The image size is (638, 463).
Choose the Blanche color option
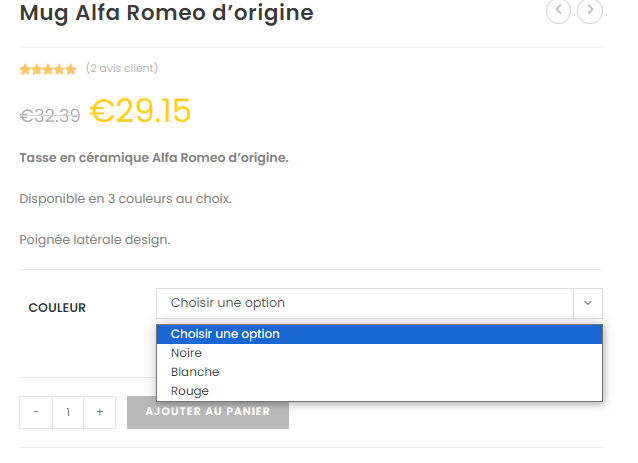(195, 372)
